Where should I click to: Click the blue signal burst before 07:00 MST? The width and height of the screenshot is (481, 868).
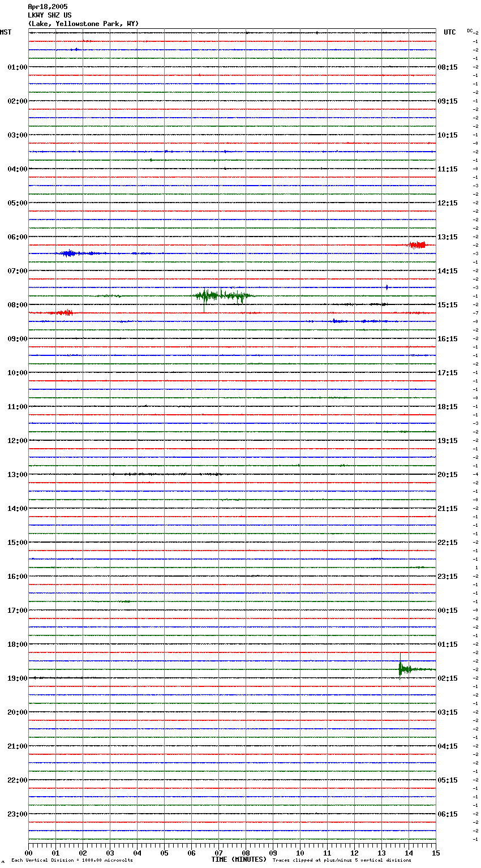[69, 253]
